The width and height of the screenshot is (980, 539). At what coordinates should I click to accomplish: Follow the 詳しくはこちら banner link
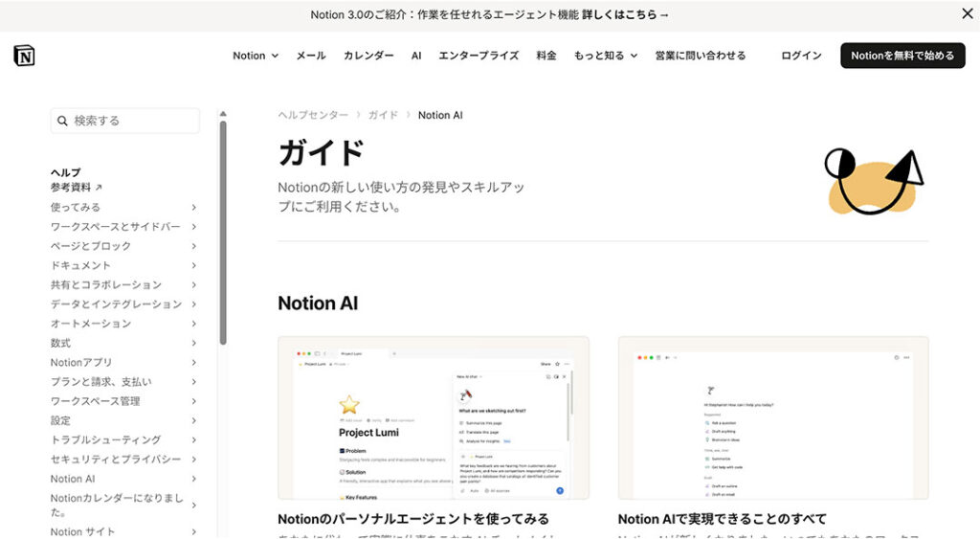tap(625, 14)
